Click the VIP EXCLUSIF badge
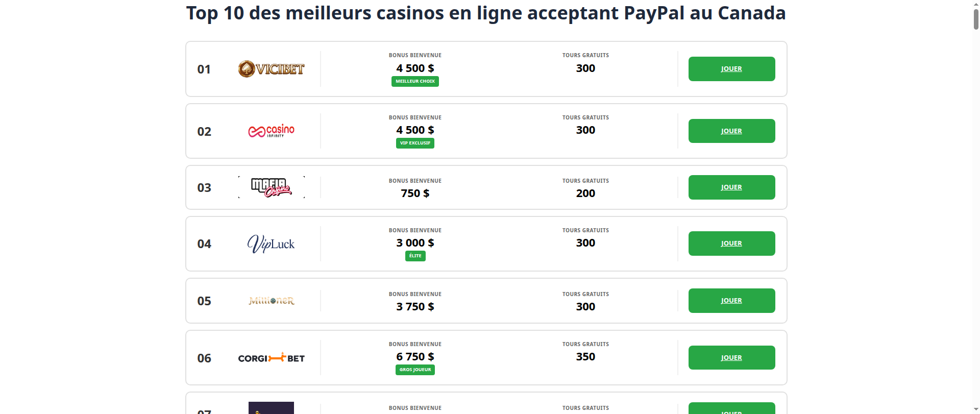Image resolution: width=980 pixels, height=414 pixels. click(x=415, y=143)
